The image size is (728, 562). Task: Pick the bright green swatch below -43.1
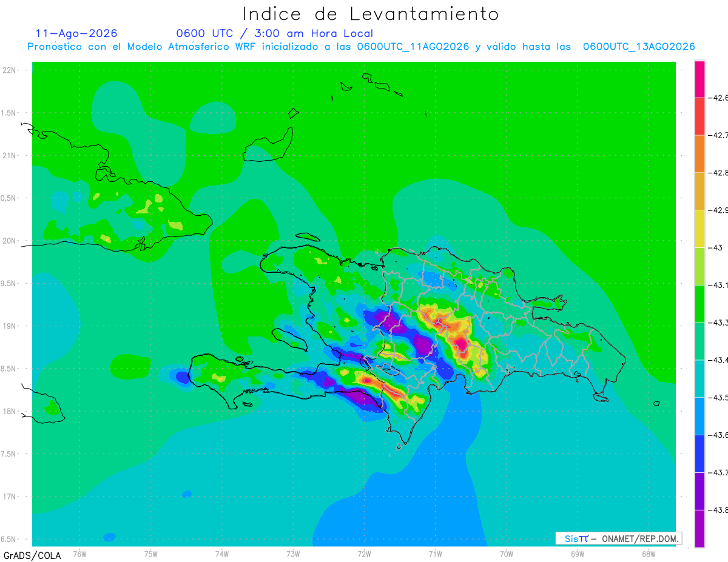click(x=699, y=304)
